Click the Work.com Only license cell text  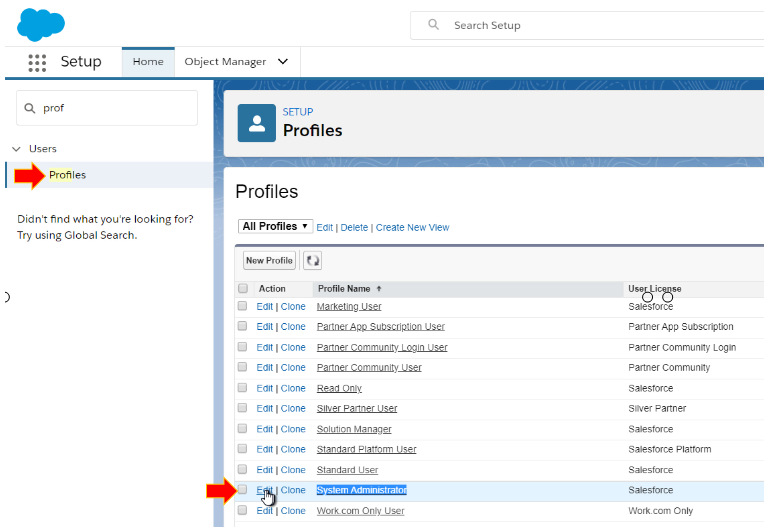point(660,511)
